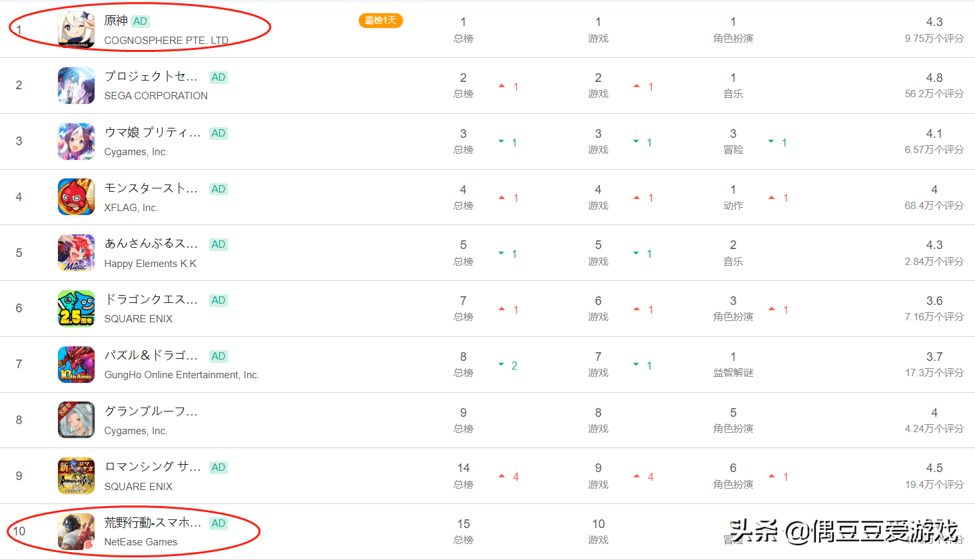
Task: Click the 角色扮演 rank 5 cell of グランブルーフ
Action: click(x=733, y=421)
